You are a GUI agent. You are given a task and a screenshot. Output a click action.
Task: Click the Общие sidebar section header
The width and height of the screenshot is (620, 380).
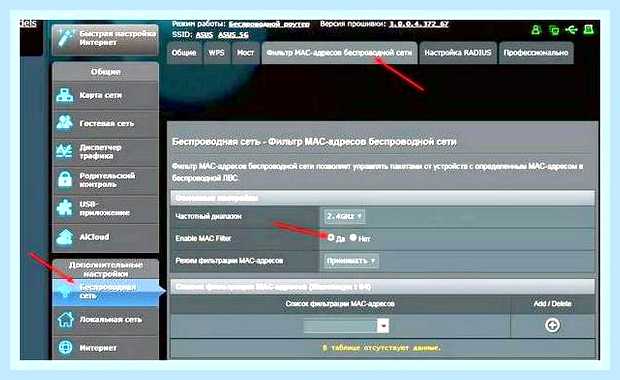click(106, 72)
